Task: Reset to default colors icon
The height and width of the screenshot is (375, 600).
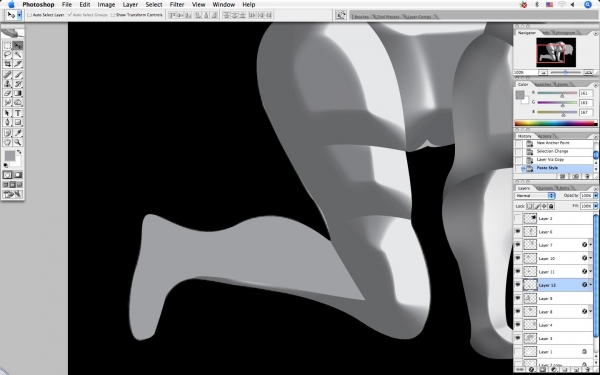Action: click(x=6, y=165)
